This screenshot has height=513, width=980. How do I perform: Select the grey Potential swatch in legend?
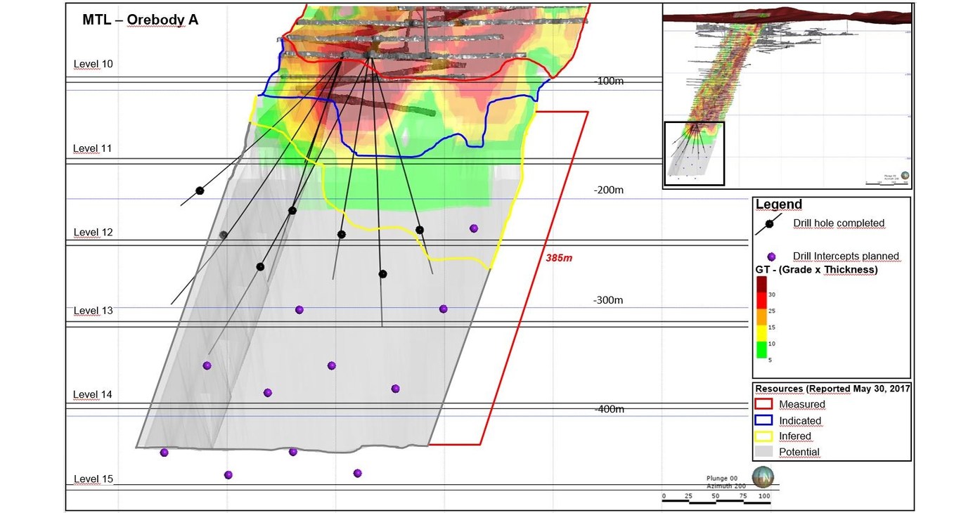pyautogui.click(x=763, y=452)
